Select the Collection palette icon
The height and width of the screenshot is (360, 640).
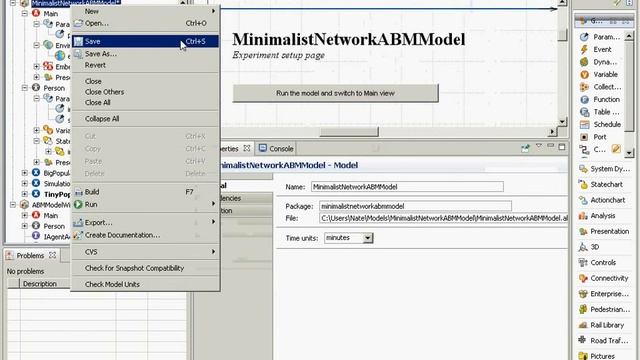pyautogui.click(x=584, y=87)
